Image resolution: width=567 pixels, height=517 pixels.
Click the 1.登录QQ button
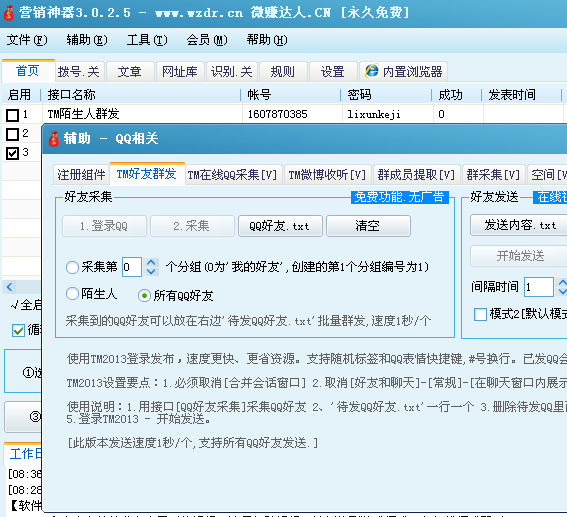pyautogui.click(x=104, y=226)
